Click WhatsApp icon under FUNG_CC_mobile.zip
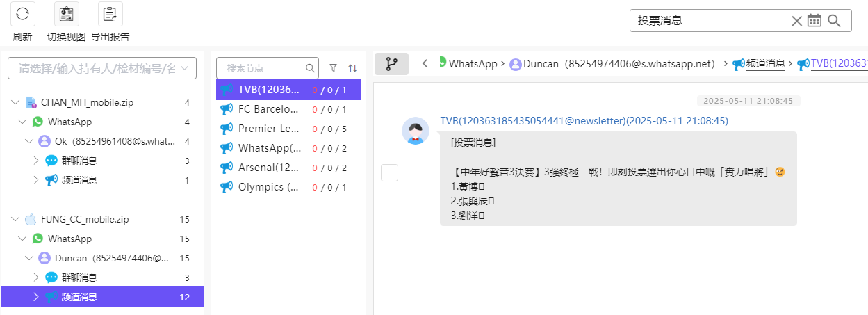868x315 pixels. pyautogui.click(x=38, y=239)
